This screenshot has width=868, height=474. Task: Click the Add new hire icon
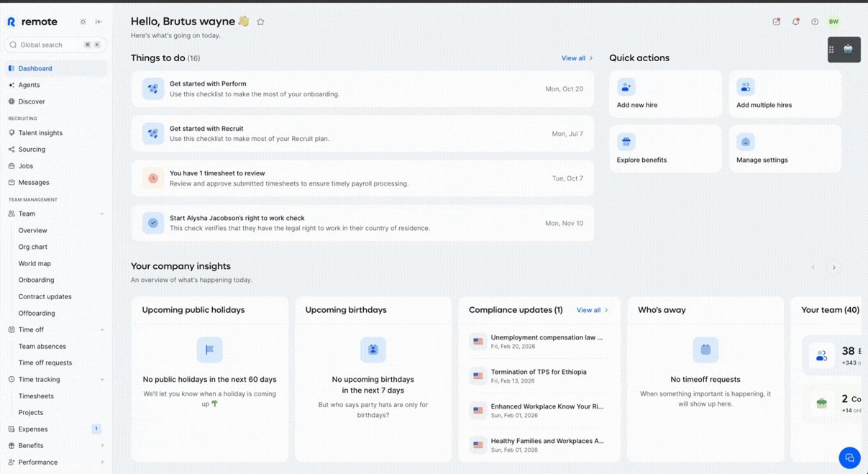(626, 87)
